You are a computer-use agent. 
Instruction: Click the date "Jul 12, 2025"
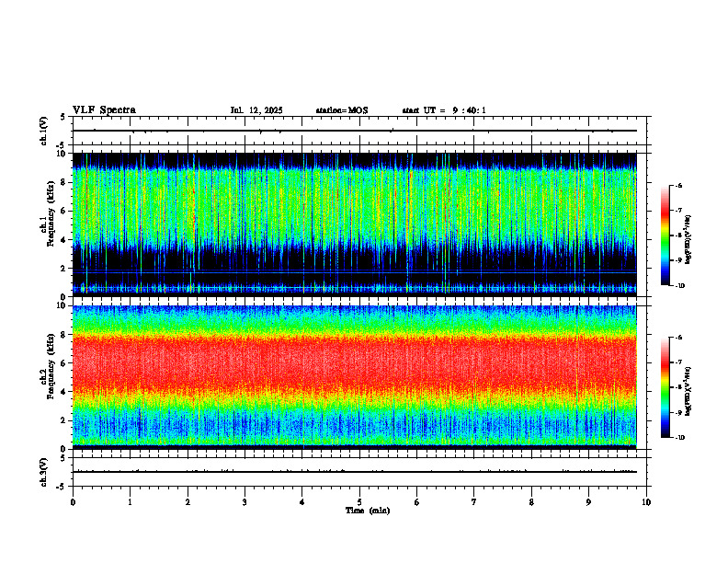256,110
